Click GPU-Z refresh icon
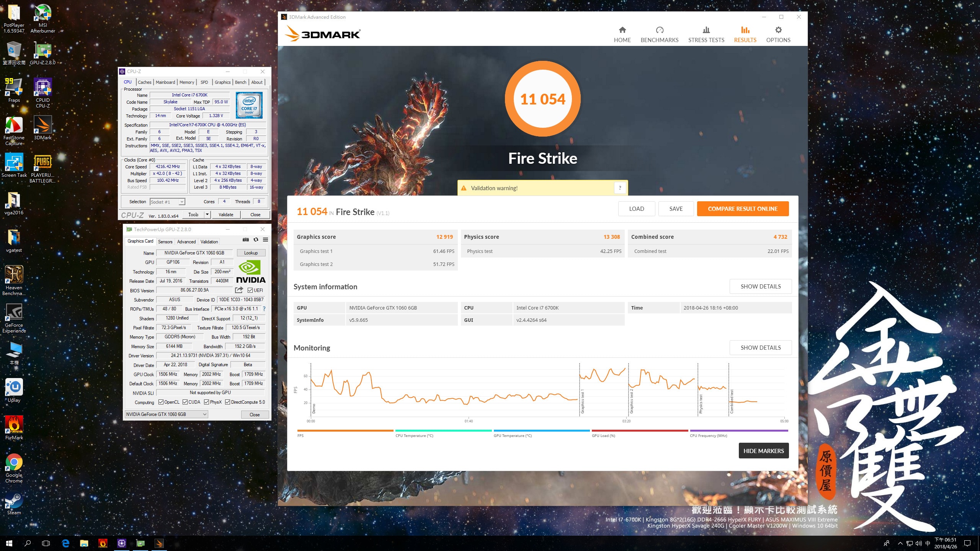 point(256,240)
